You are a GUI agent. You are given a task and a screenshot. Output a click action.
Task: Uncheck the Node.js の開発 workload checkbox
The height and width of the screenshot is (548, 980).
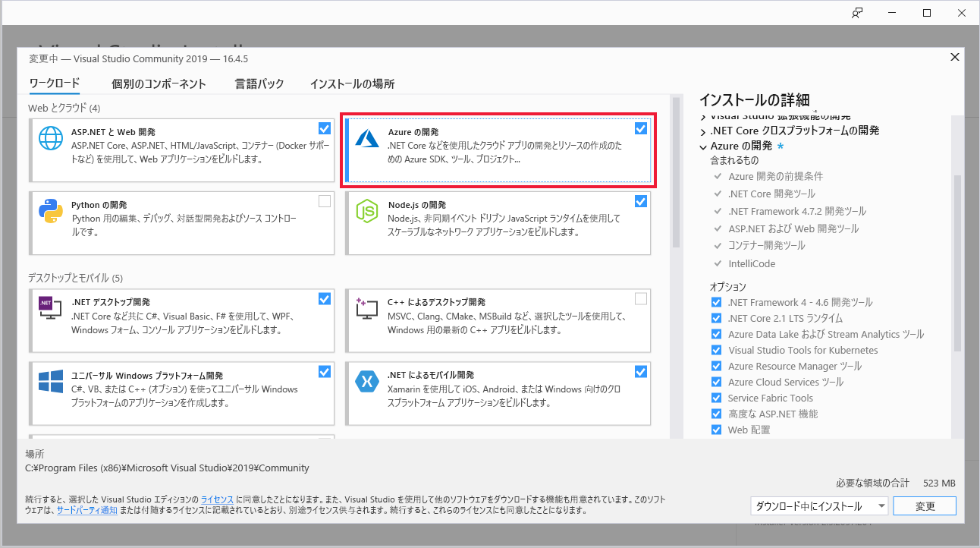tap(641, 201)
